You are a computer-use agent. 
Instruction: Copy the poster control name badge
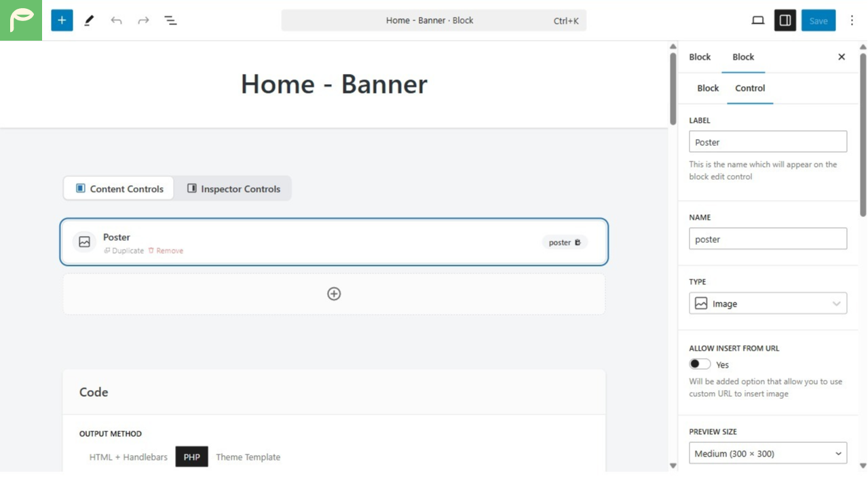[x=565, y=242]
